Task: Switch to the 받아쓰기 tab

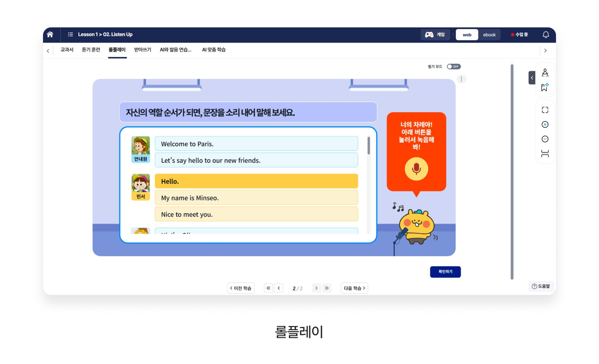Action: (x=143, y=50)
